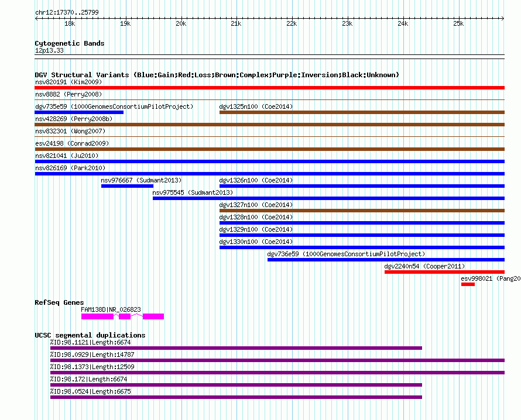Open nsv826169 (Park2010) variant label
This screenshot has width=521, height=420.
tap(70, 168)
